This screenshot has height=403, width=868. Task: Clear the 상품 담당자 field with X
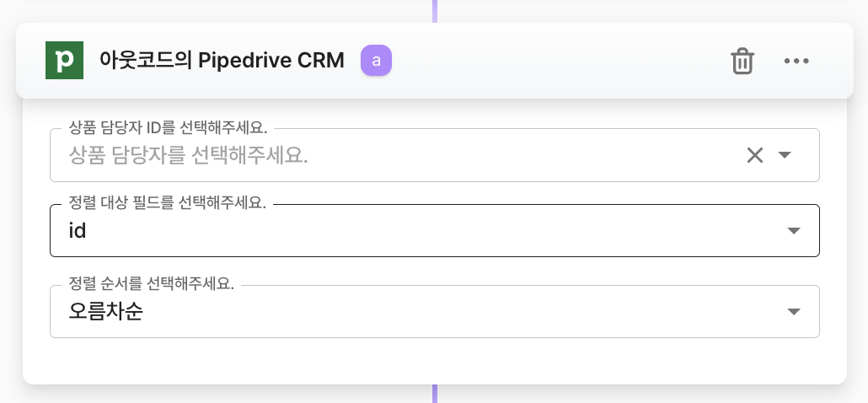pyautogui.click(x=755, y=155)
